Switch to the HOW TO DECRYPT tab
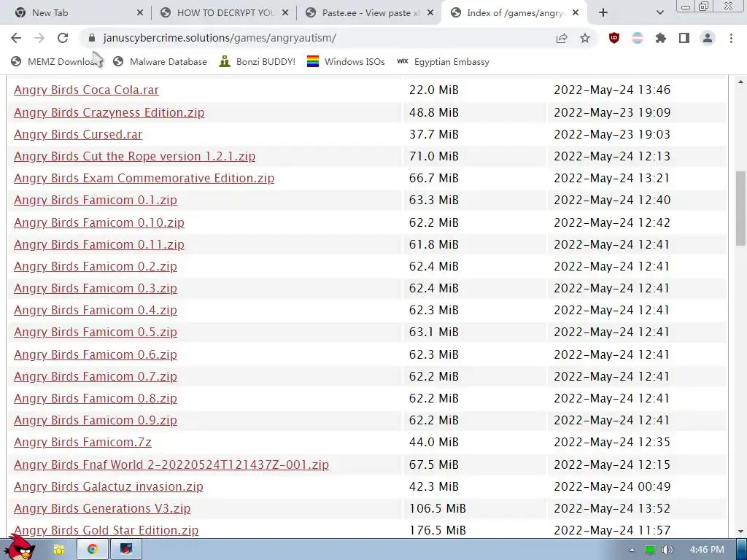Image resolution: width=747 pixels, height=560 pixels. [x=224, y=13]
